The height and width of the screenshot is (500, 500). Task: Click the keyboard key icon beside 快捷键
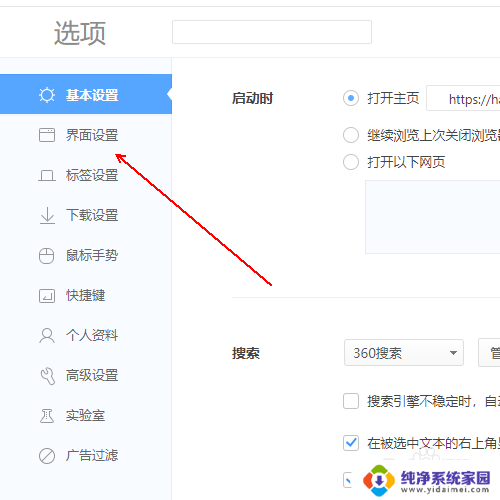47,296
